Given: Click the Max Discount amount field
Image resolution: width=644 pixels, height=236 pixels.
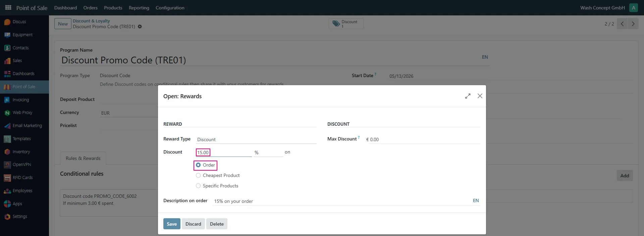Looking at the screenshot, I should 423,139.
